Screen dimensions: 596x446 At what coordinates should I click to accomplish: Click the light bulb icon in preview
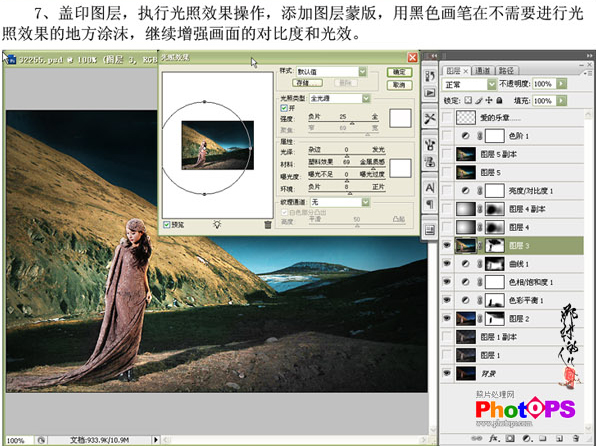217,224
